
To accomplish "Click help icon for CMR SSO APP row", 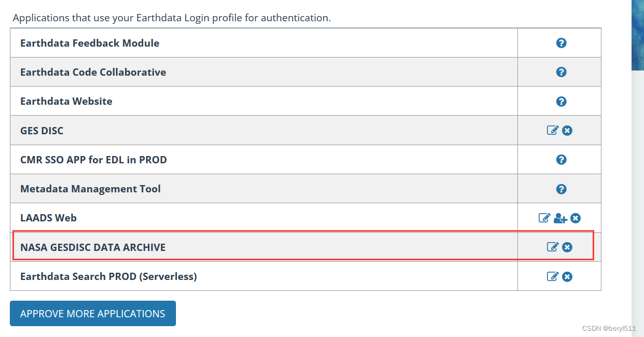I will (x=561, y=160).
